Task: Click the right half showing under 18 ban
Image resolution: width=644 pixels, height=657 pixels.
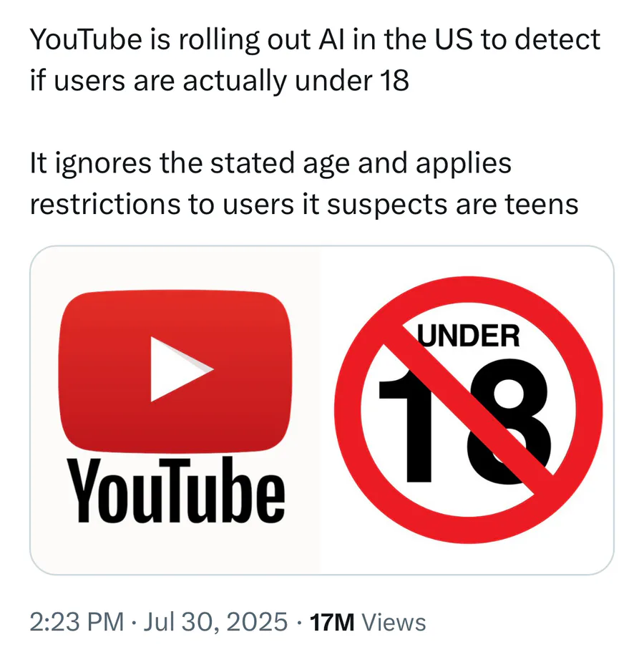Action: click(467, 410)
